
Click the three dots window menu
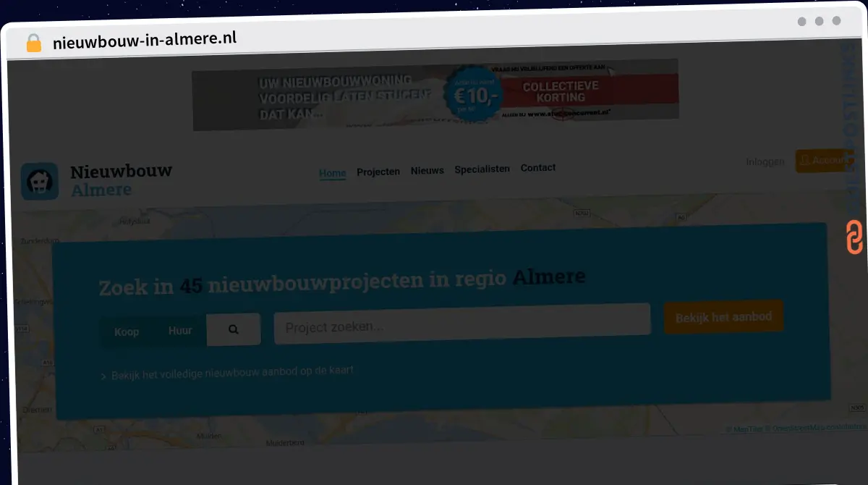pos(819,22)
